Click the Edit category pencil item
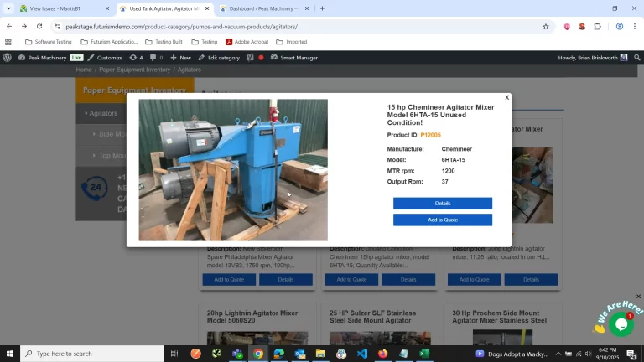Viewport: 644px width, 362px height. (x=219, y=58)
